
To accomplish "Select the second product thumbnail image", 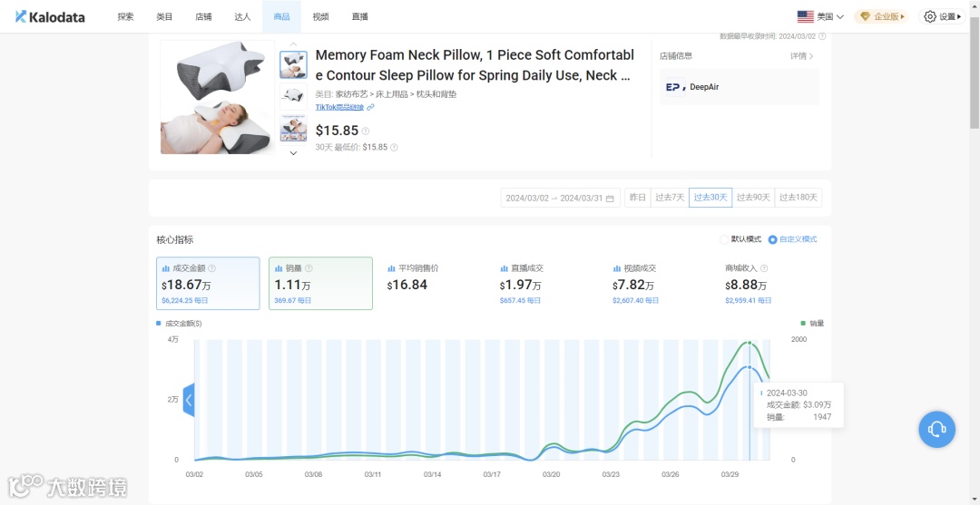I will [293, 95].
